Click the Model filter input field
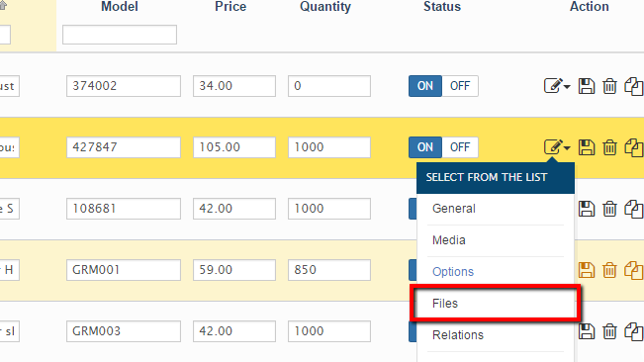644x362 pixels. click(x=120, y=35)
